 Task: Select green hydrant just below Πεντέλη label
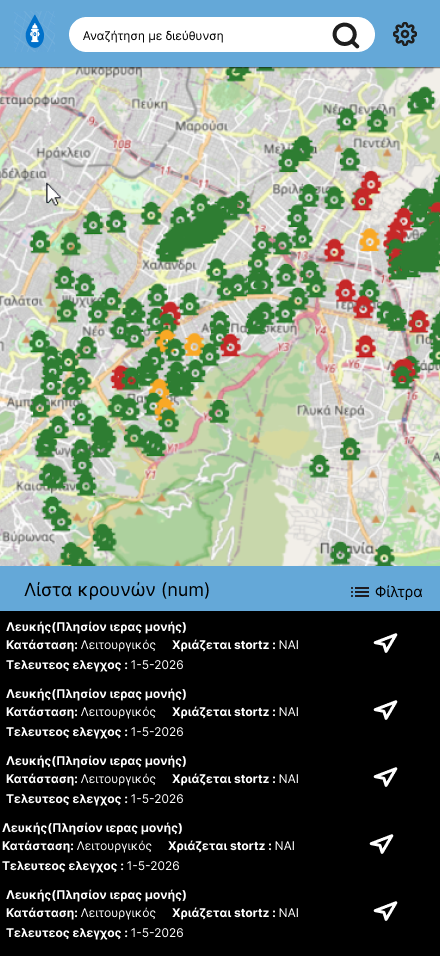(x=350, y=160)
